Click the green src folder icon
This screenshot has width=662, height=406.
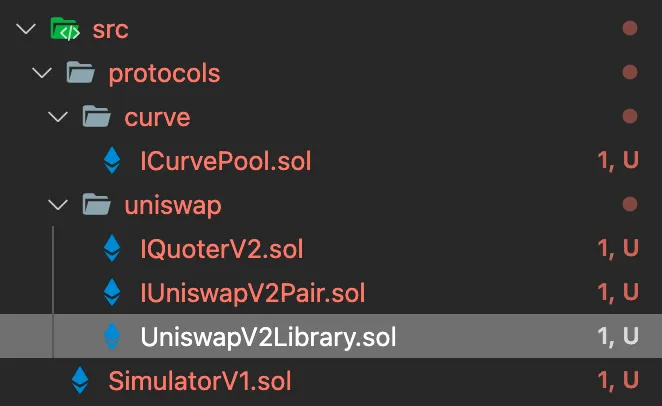65,29
